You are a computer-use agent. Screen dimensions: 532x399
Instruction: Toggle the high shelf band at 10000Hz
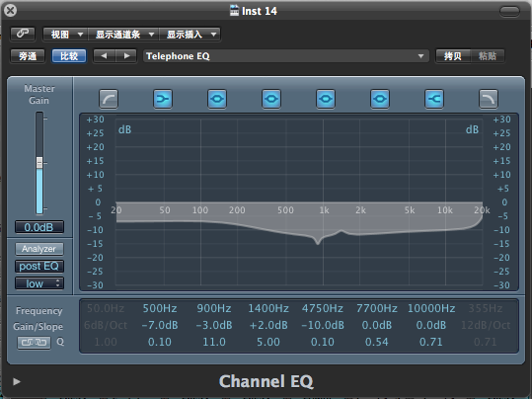point(434,99)
